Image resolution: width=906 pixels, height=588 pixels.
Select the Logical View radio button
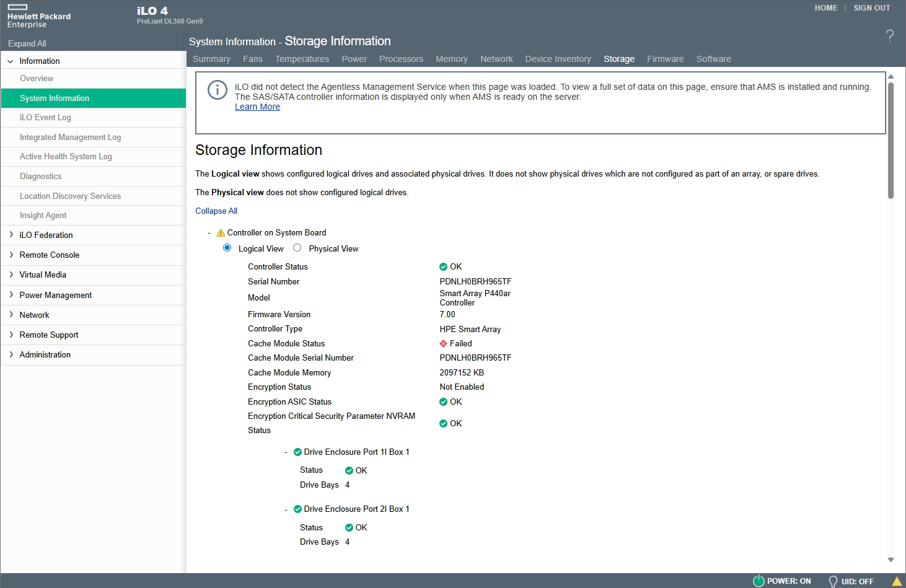click(x=227, y=248)
